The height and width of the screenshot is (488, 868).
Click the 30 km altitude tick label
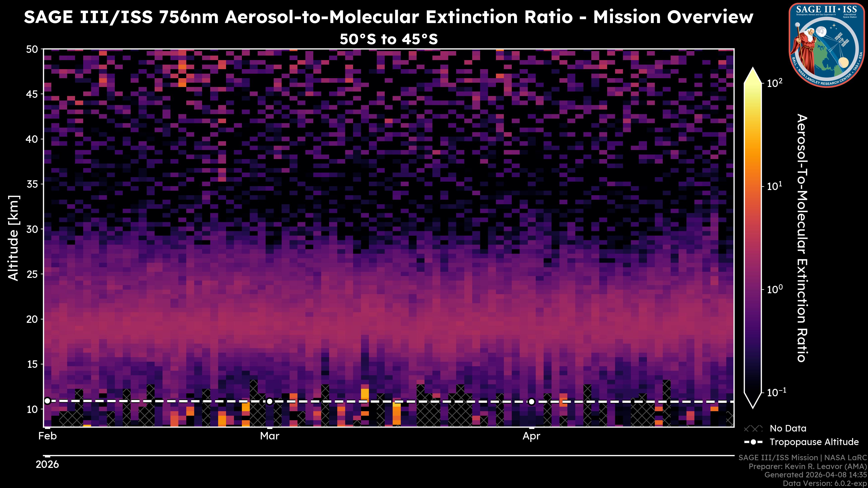coord(32,229)
